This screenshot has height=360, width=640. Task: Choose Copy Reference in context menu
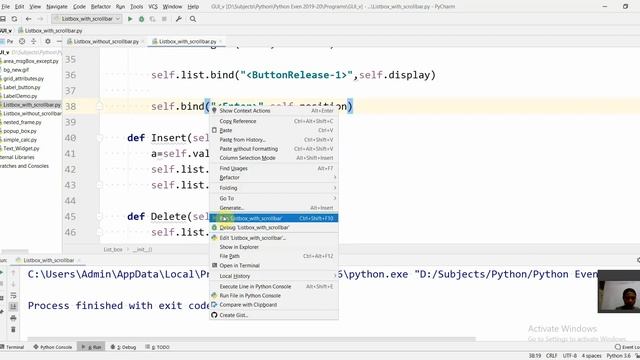[x=273, y=121]
